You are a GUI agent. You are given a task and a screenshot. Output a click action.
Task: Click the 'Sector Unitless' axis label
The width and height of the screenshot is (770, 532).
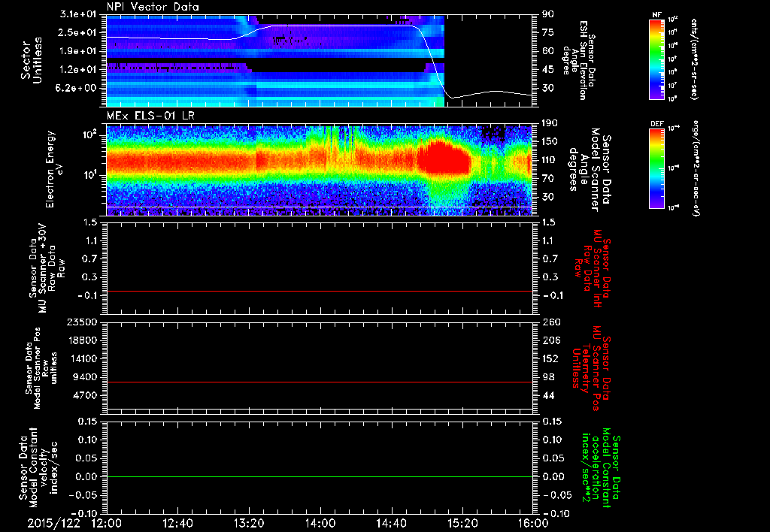[32, 60]
